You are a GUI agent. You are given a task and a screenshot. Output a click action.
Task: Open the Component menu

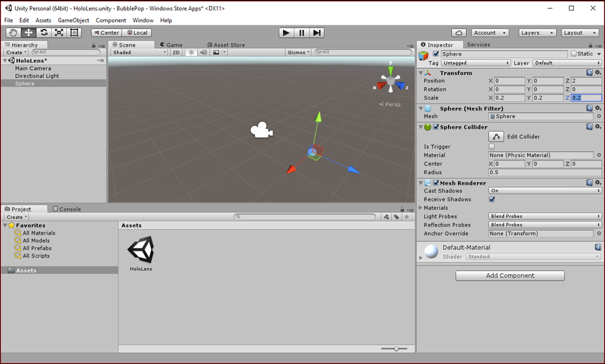[110, 21]
